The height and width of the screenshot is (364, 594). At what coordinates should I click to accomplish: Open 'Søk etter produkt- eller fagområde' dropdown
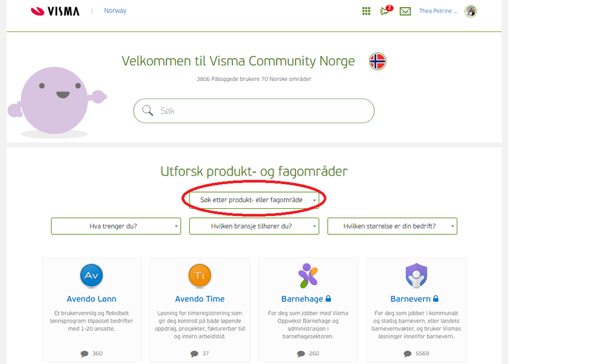coord(254,200)
